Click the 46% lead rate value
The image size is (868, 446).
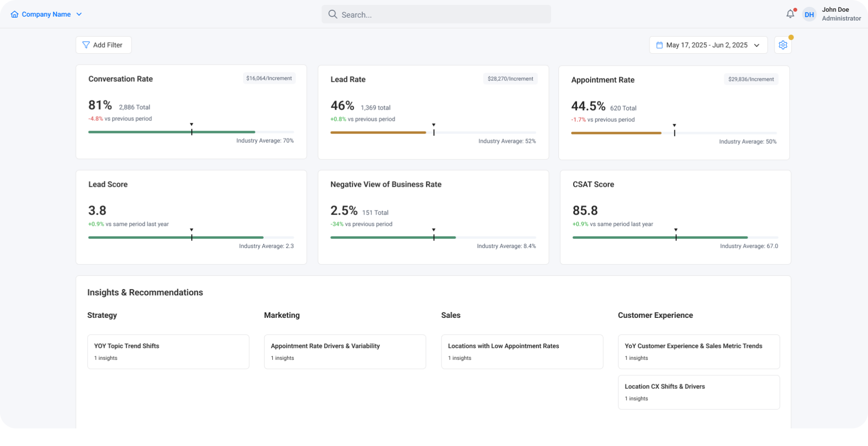342,106
